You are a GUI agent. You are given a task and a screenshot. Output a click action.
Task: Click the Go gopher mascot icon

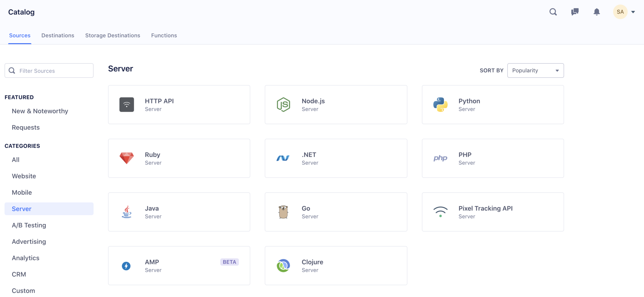tap(283, 212)
